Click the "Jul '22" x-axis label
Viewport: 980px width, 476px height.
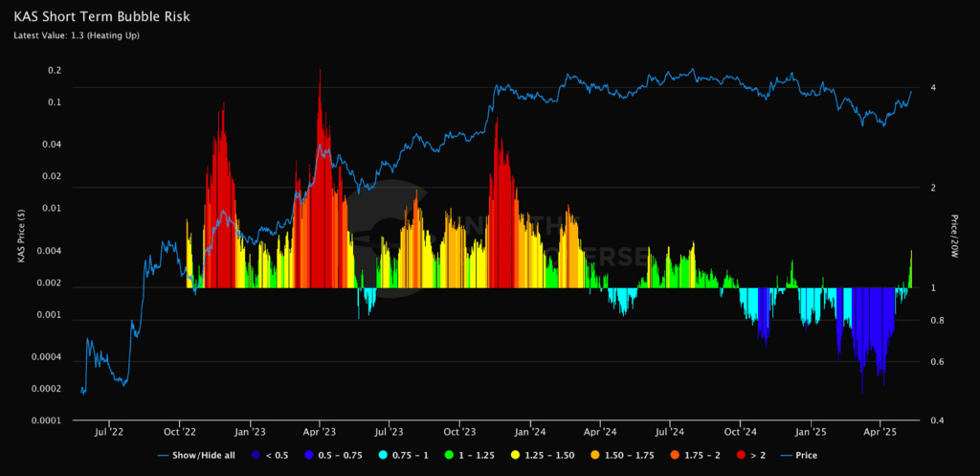110,431
